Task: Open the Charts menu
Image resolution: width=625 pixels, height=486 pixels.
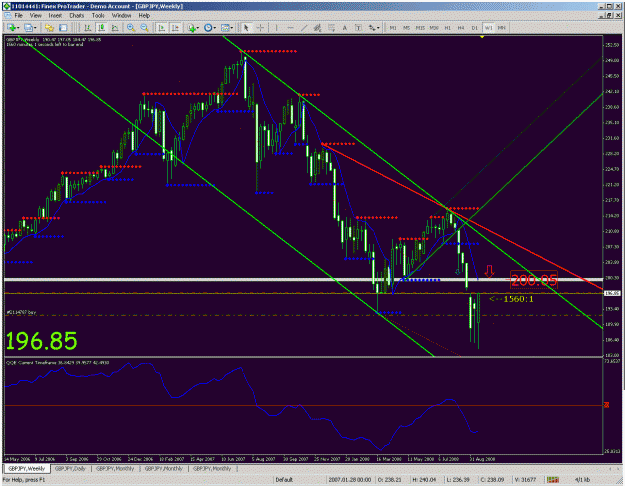Action: point(77,16)
